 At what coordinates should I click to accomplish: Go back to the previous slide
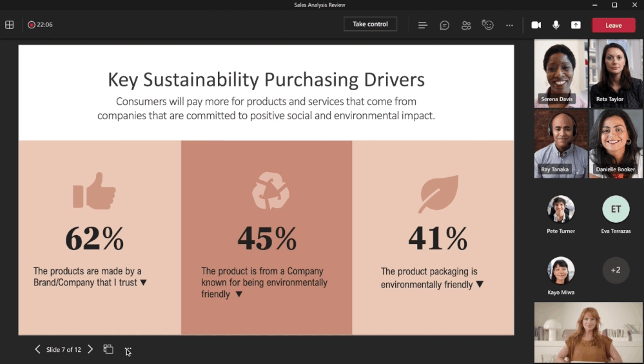click(37, 349)
